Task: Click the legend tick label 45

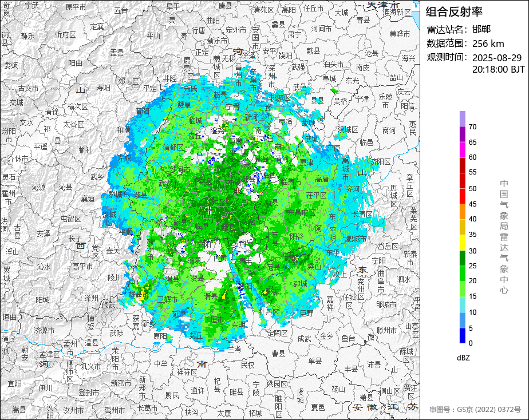Action: (x=473, y=204)
